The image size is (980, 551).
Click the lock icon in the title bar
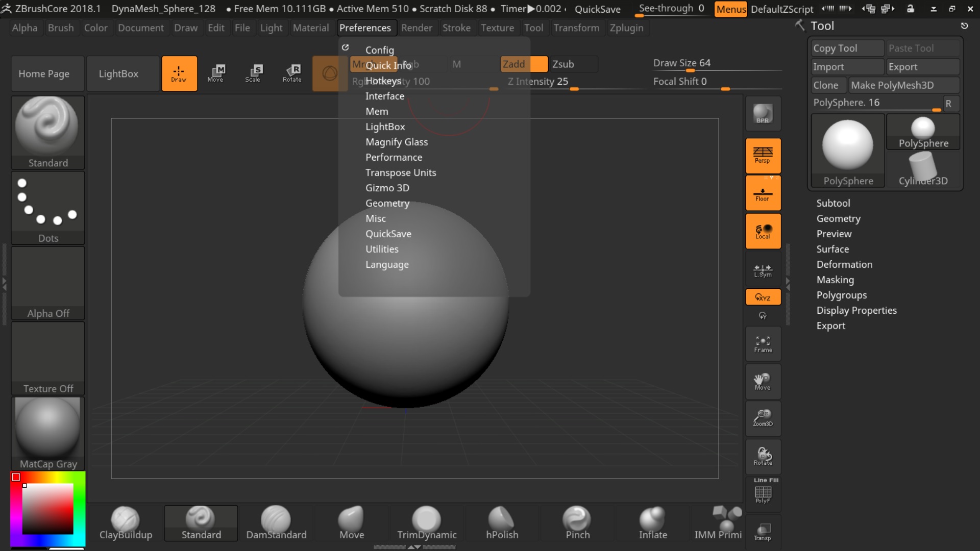[911, 9]
